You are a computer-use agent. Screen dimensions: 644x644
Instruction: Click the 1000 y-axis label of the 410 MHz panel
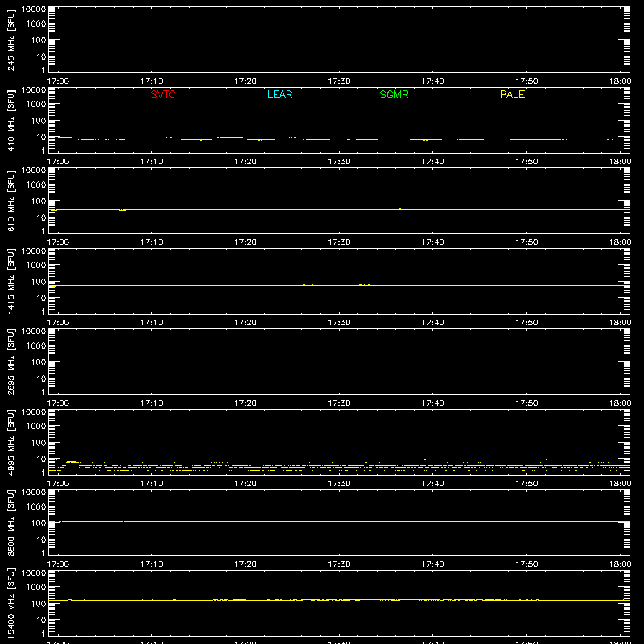click(35, 105)
